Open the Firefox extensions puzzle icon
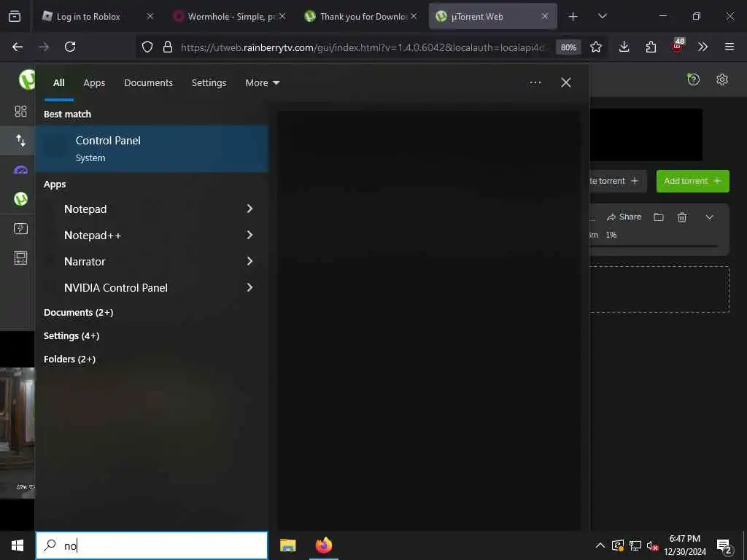Image resolution: width=747 pixels, height=560 pixels. (x=651, y=47)
